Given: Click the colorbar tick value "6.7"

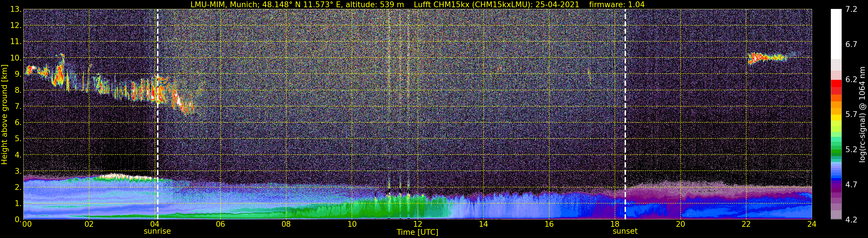Looking at the screenshot, I should [851, 44].
